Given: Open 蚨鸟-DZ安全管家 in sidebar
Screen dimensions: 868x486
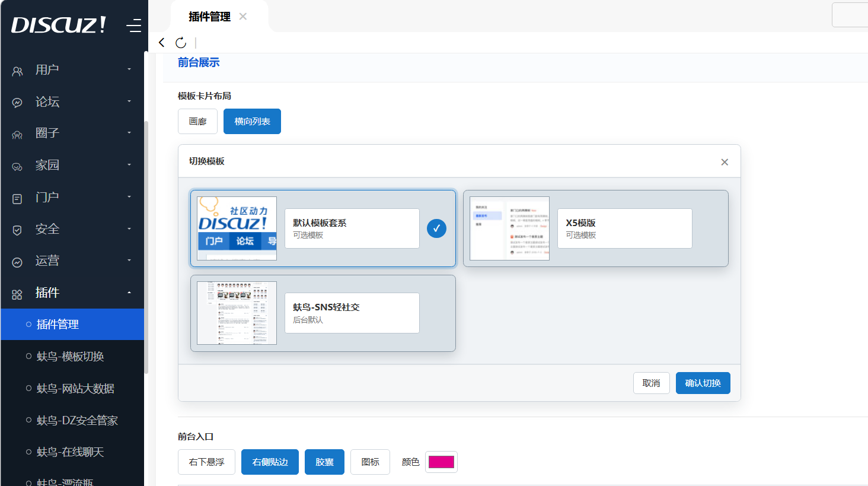Looking at the screenshot, I should pos(72,421).
